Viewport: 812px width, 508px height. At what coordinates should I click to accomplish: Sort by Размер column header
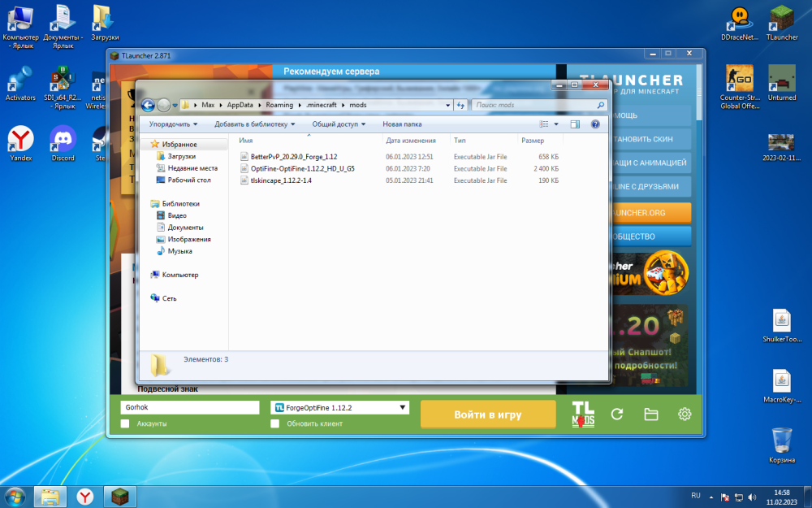point(540,141)
